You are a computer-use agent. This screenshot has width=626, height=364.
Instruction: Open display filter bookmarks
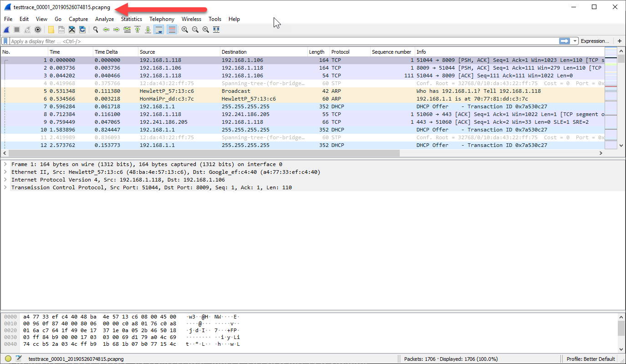[x=5, y=40]
